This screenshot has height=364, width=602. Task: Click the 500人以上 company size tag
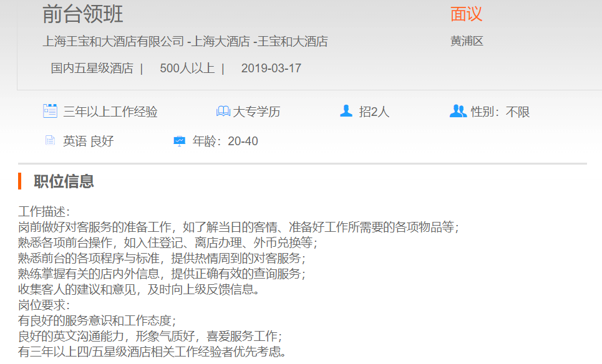pyautogui.click(x=187, y=69)
